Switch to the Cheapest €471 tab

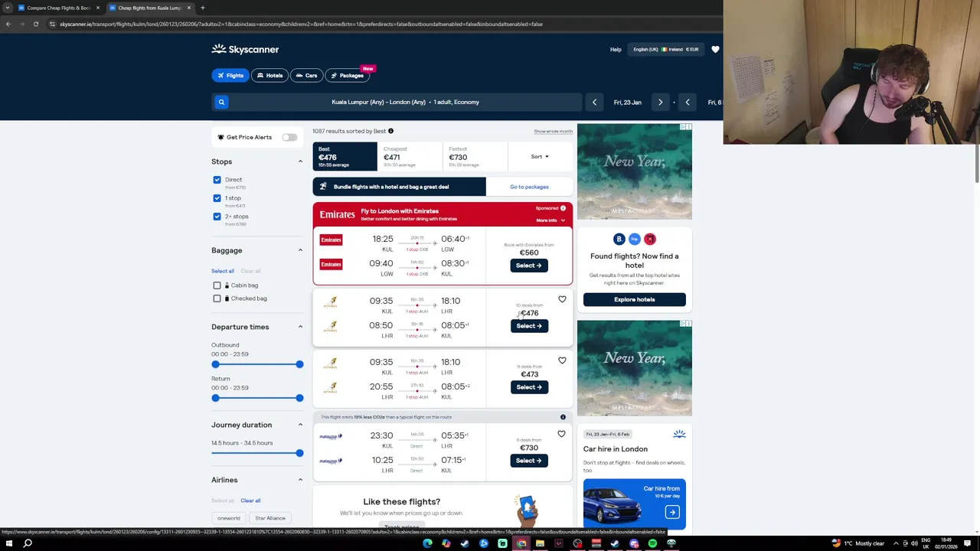(410, 156)
